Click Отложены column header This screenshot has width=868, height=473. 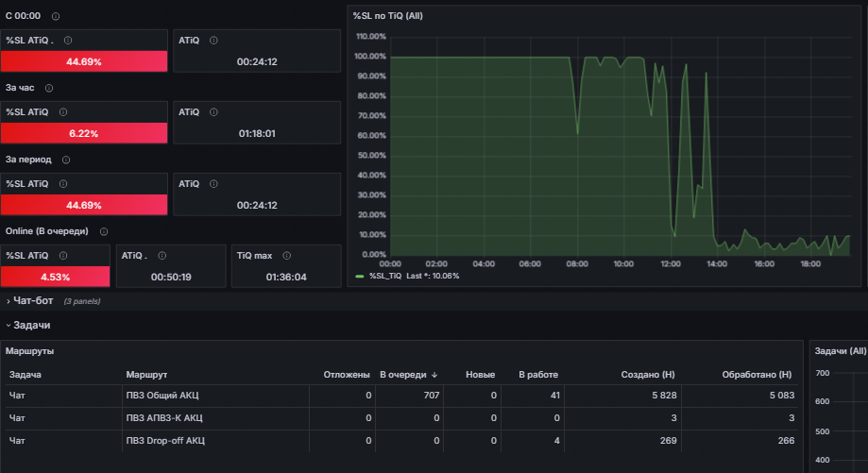(x=347, y=375)
